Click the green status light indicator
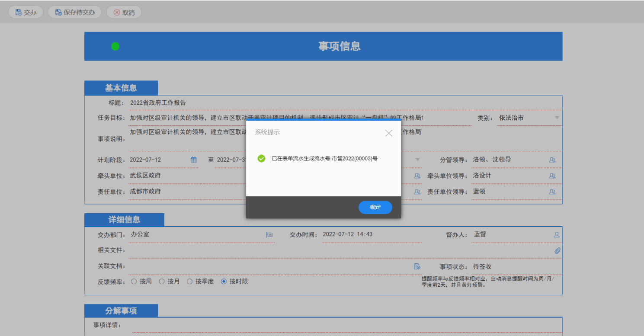 (x=115, y=46)
